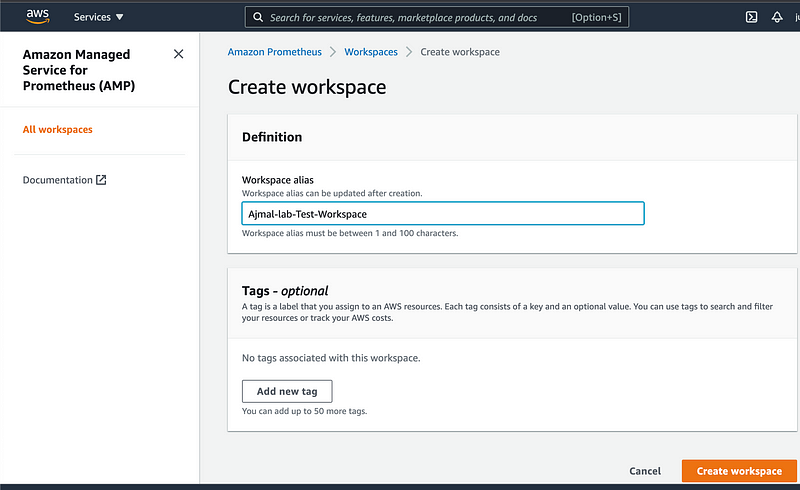Click the tag description paragraph about AWS resources
The width and height of the screenshot is (800, 490).
[x=507, y=312]
